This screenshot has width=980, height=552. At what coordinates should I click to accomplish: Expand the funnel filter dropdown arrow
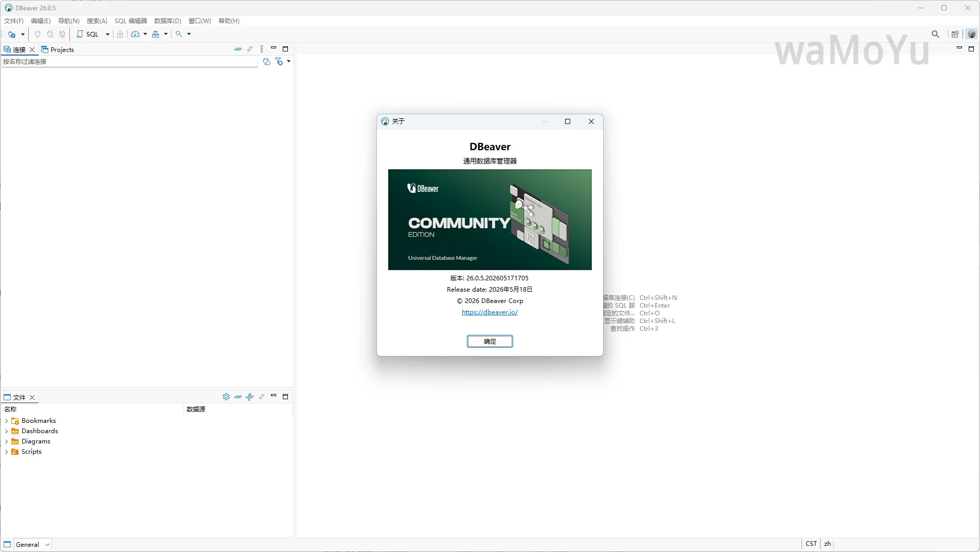point(289,62)
